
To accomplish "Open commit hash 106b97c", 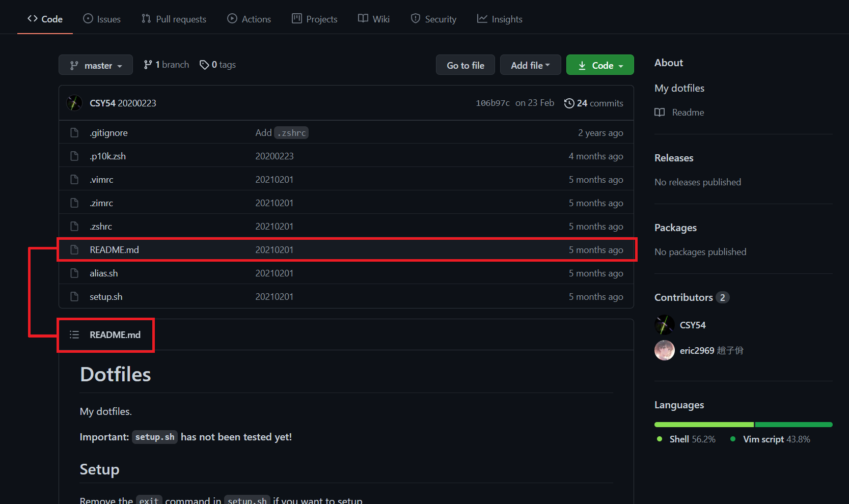I will pyautogui.click(x=492, y=103).
